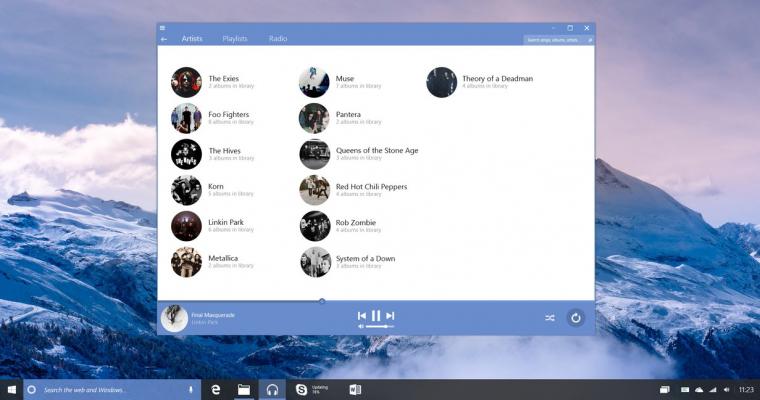
Task: Click the Search the web and Windows box
Action: point(112,390)
